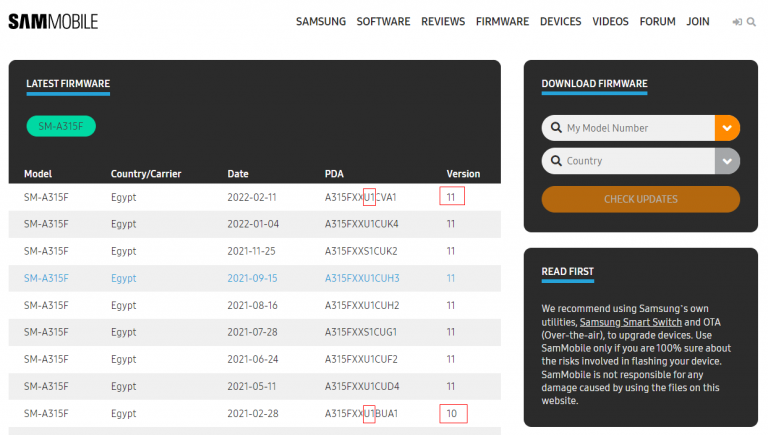Image resolution: width=768 pixels, height=435 pixels.
Task: Open the DEVICES menu
Action: click(561, 22)
